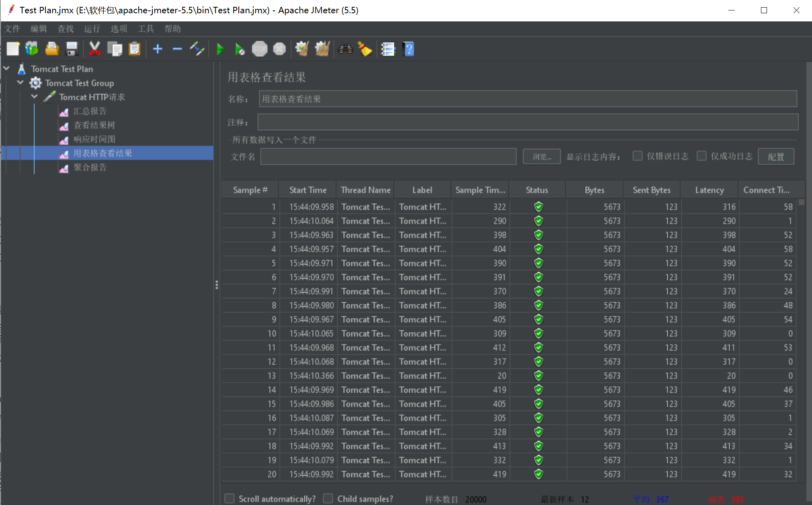Collapse the Tomcat HTTP请求 node
The image size is (812, 505).
point(35,97)
